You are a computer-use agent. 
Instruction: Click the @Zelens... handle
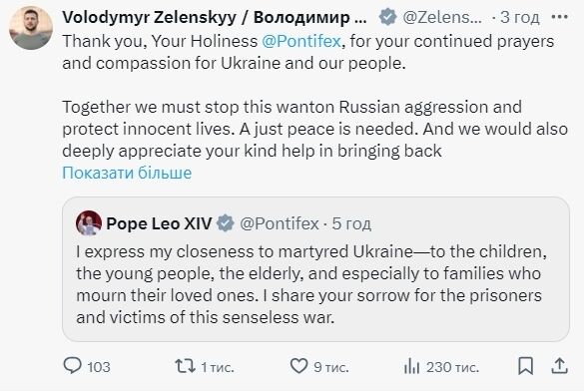(x=442, y=17)
